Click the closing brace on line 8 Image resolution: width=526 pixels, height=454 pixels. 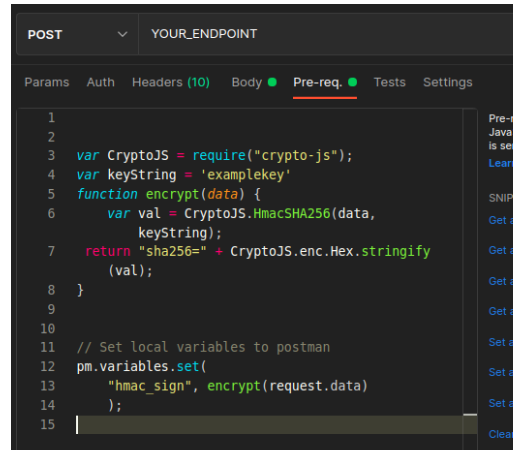(x=80, y=290)
